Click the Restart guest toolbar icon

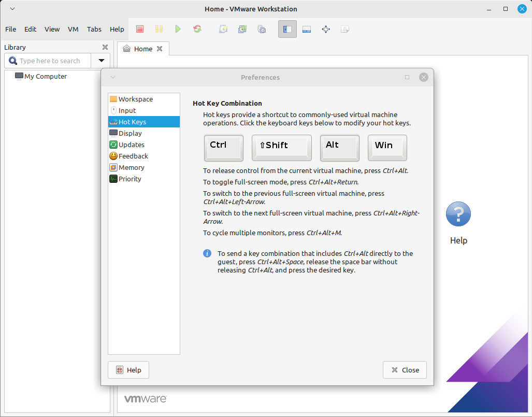point(197,29)
